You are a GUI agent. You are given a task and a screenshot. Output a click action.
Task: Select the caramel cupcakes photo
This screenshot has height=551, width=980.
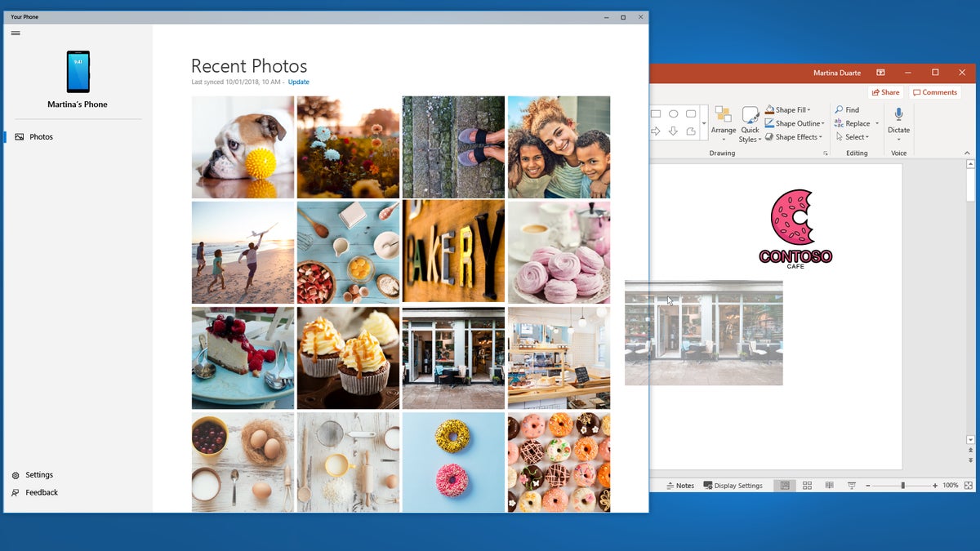point(348,358)
